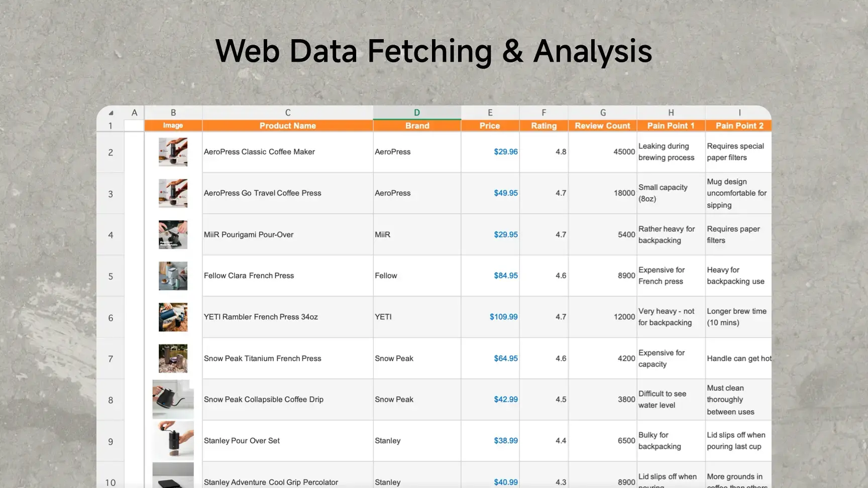Click the Snow Peak Collapsible kettle image thumbnail
Screen dimensions: 868x488
173,400
